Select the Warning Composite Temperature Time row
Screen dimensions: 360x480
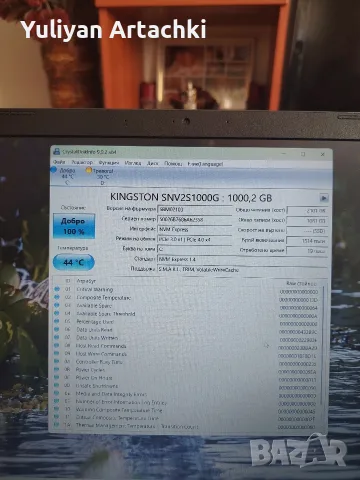[186, 410]
